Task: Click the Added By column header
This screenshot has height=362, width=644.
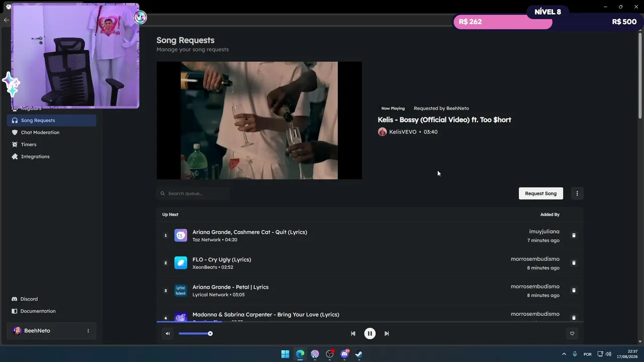Action: pyautogui.click(x=550, y=215)
